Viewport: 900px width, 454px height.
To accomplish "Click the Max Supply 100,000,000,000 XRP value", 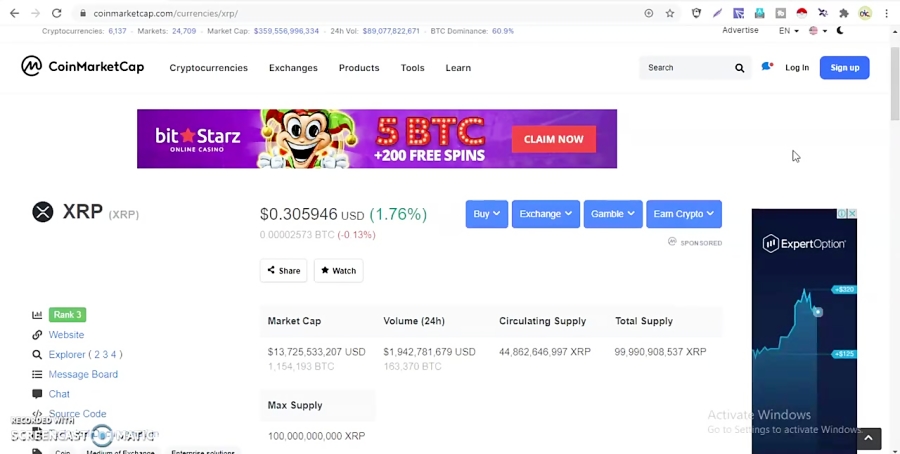I will point(316,436).
